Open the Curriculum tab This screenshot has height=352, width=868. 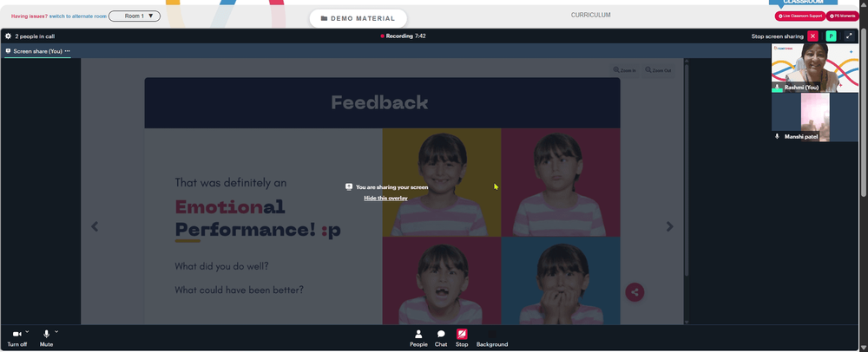click(x=590, y=15)
